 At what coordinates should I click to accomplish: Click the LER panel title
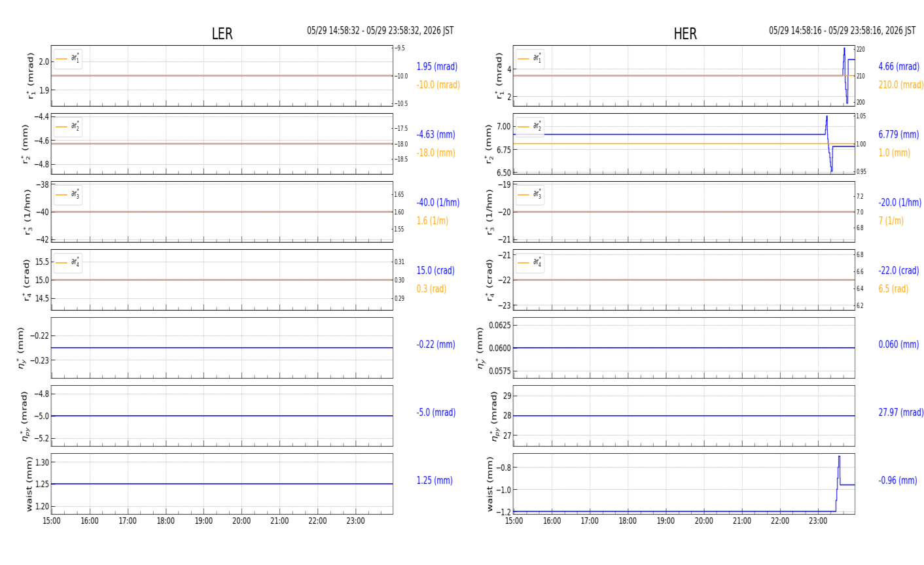pos(222,34)
